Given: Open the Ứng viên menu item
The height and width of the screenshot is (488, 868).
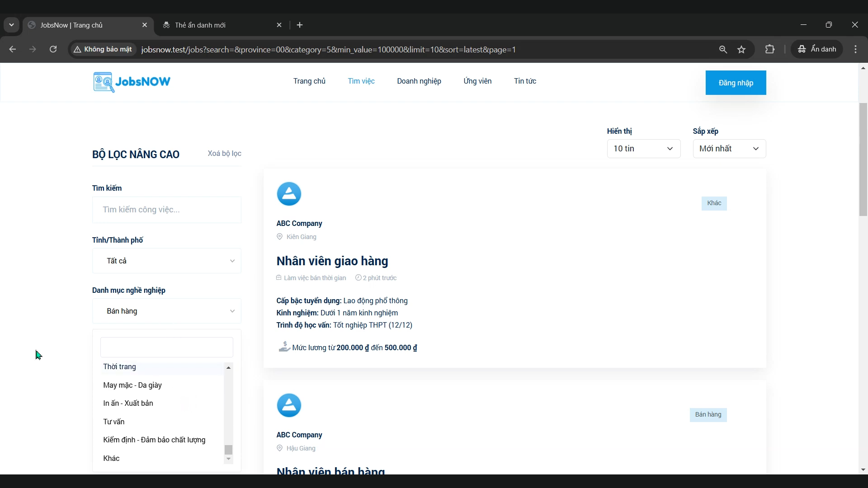Looking at the screenshot, I should click(477, 81).
